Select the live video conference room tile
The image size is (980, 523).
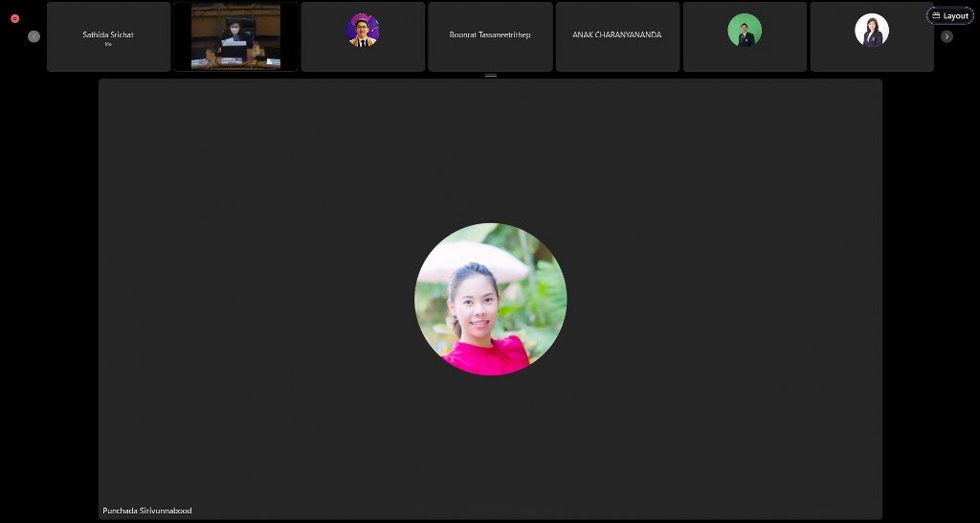click(235, 36)
